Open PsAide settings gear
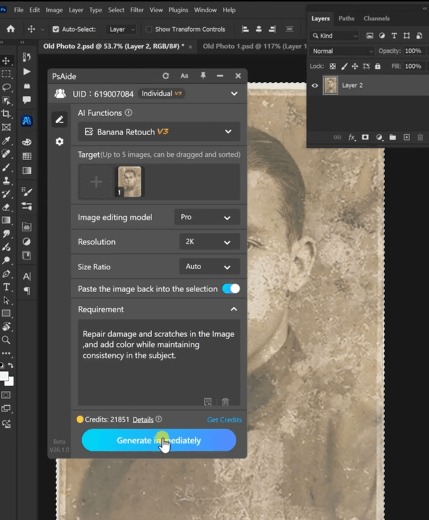The width and height of the screenshot is (429, 520). 59,142
